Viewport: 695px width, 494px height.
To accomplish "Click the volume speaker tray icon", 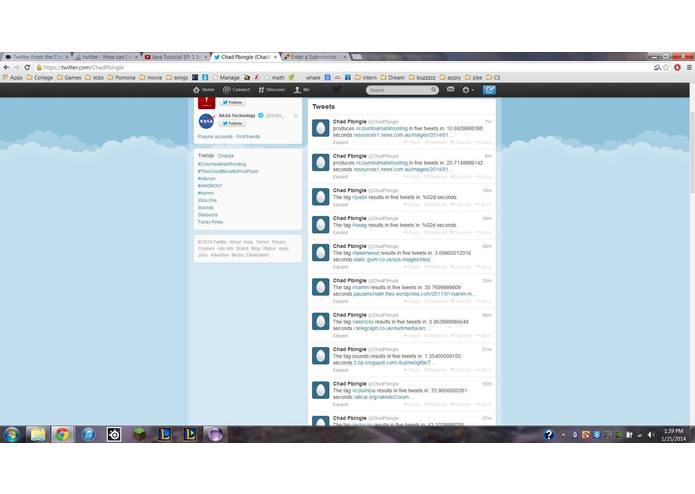I will pos(650,435).
